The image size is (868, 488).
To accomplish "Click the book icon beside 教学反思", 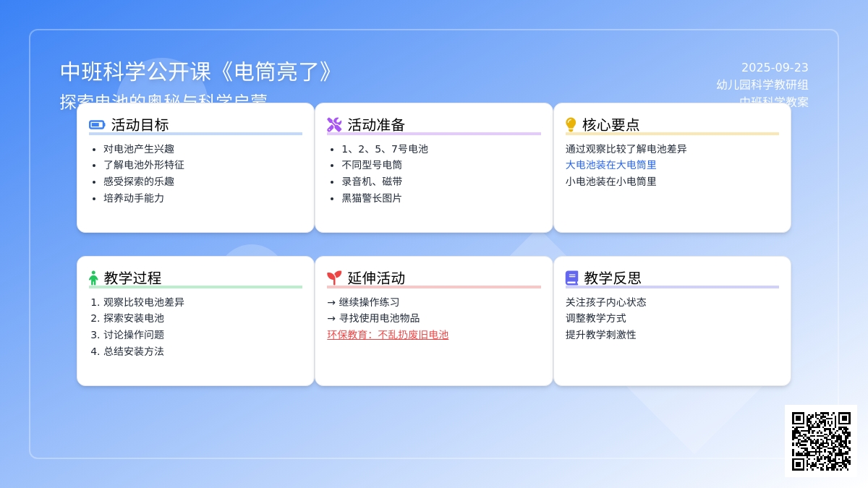I will [x=571, y=278].
